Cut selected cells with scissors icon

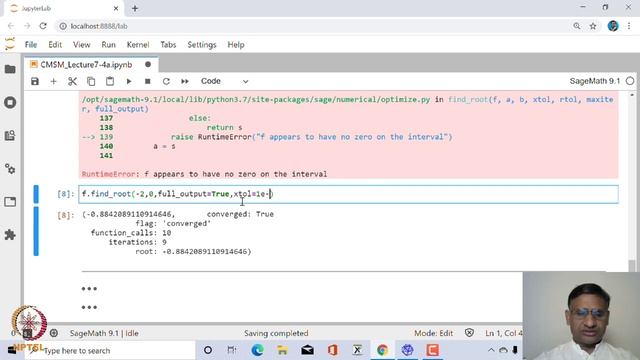pyautogui.click(x=72, y=81)
